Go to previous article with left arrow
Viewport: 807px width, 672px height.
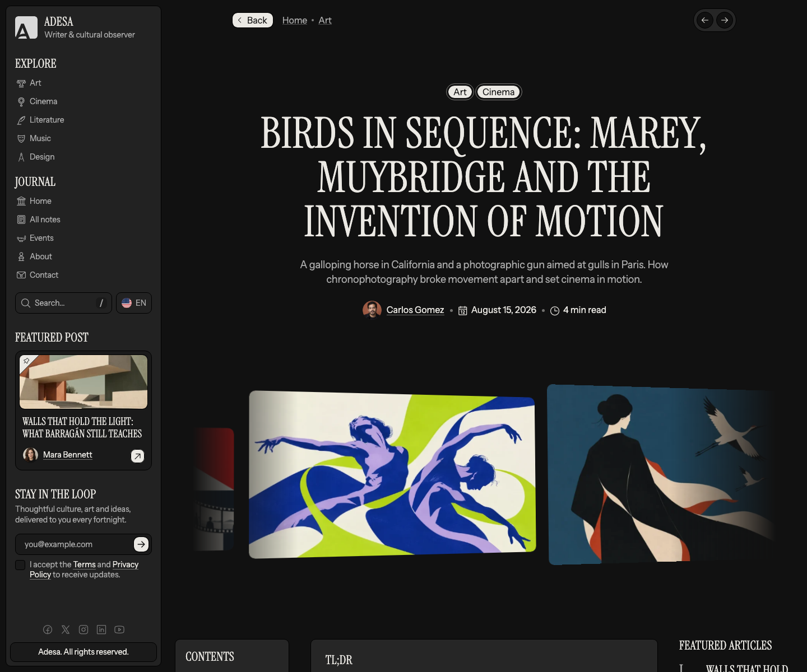[705, 20]
